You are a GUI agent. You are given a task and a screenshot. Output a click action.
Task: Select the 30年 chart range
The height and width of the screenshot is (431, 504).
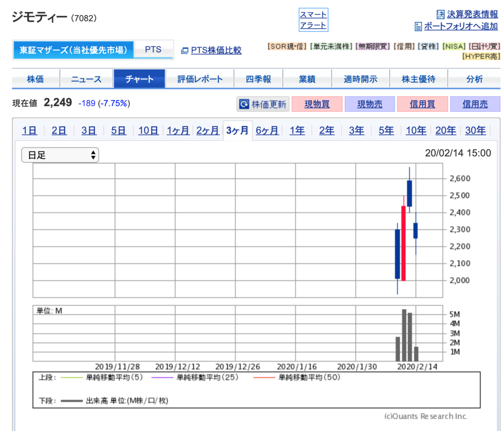pyautogui.click(x=475, y=131)
